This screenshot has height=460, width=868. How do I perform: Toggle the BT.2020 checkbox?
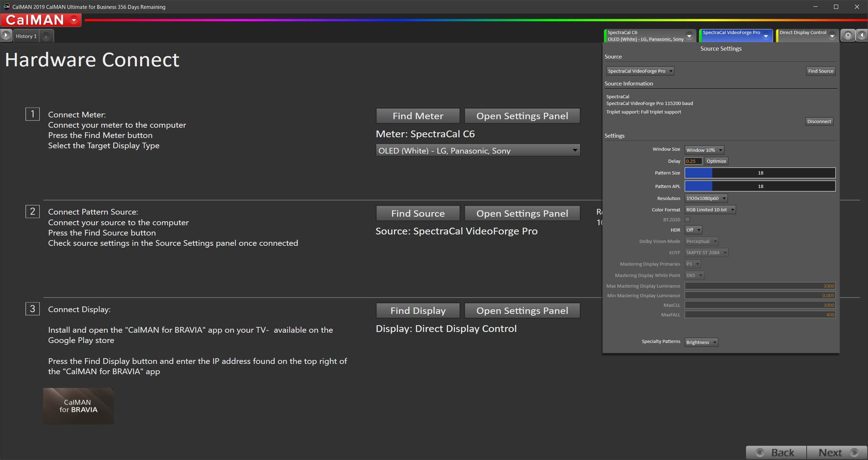(x=688, y=220)
